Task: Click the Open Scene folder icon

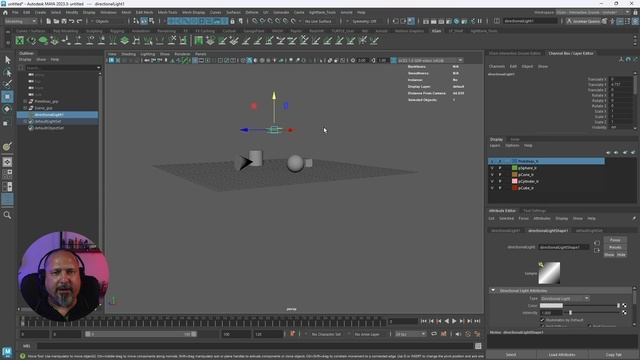Action: pyautogui.click(x=56, y=21)
